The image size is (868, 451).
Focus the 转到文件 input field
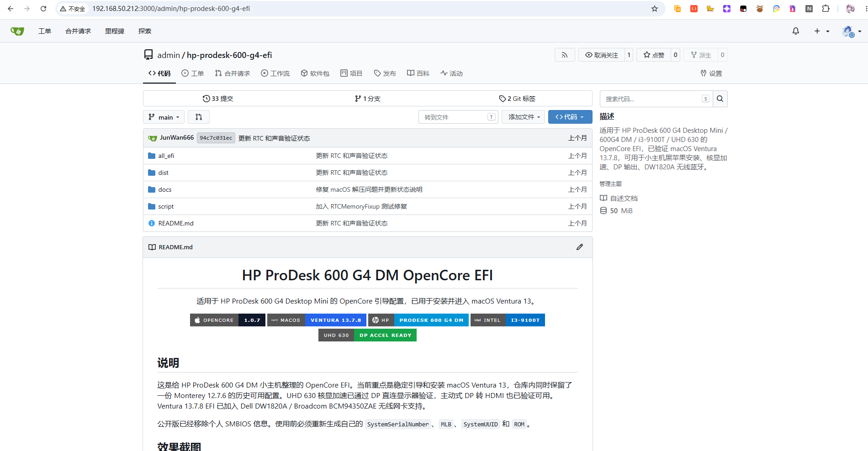click(x=458, y=117)
